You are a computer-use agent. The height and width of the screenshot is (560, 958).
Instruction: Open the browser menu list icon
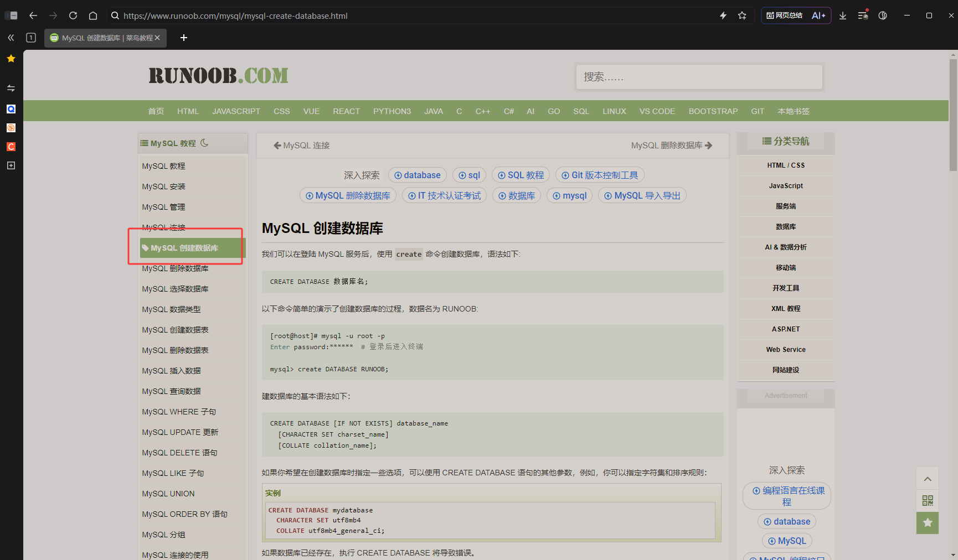coord(863,15)
